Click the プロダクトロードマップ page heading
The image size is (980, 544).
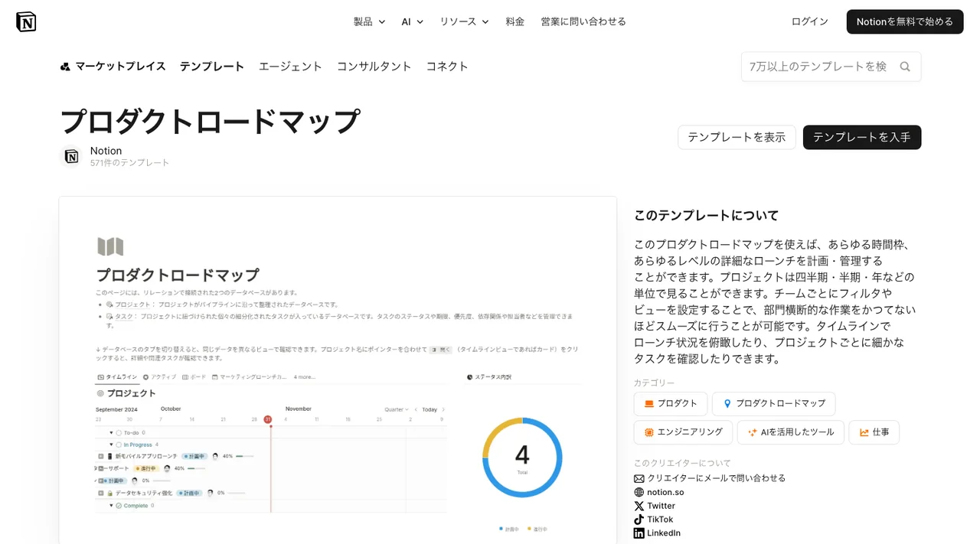click(210, 122)
